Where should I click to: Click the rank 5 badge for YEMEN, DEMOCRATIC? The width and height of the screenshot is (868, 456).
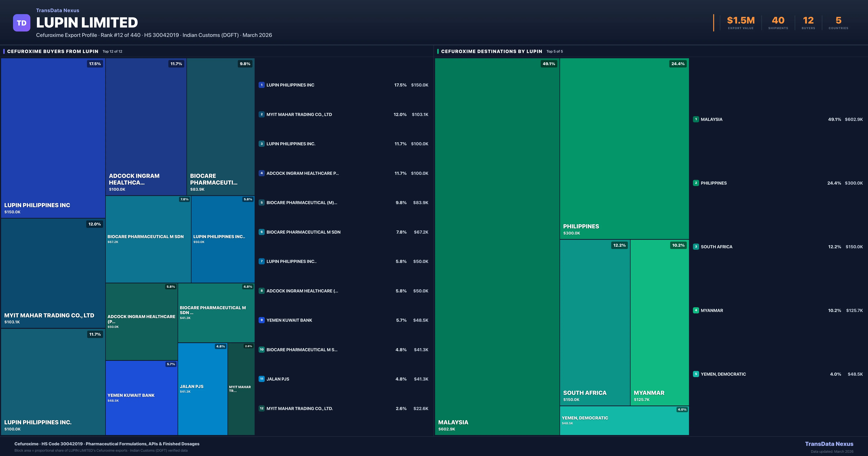coord(696,374)
